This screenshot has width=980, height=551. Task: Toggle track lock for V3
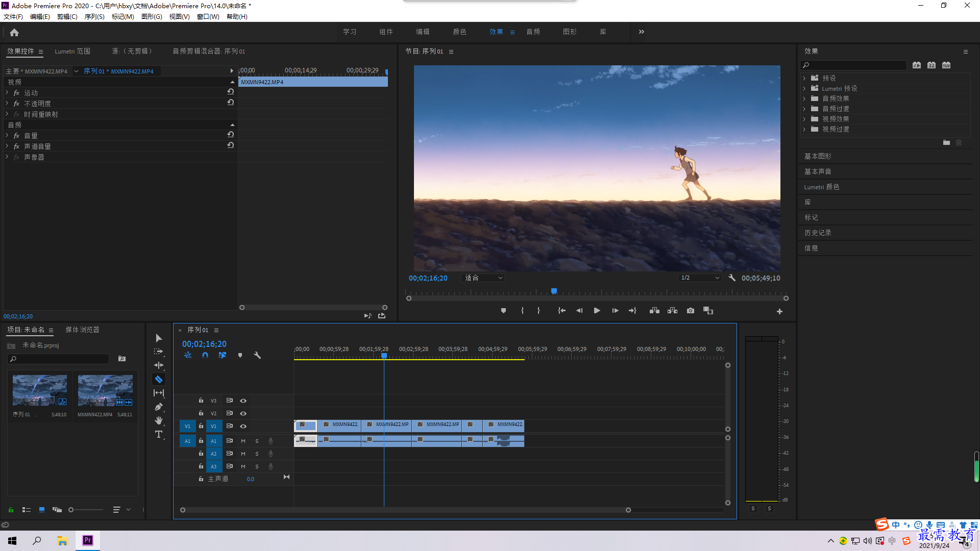(201, 400)
